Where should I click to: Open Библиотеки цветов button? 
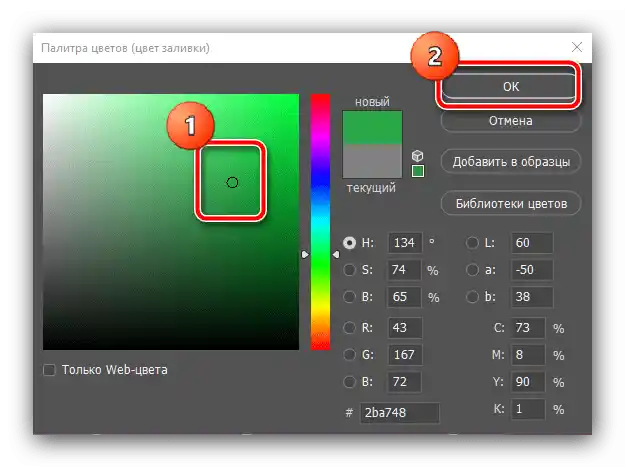(511, 204)
